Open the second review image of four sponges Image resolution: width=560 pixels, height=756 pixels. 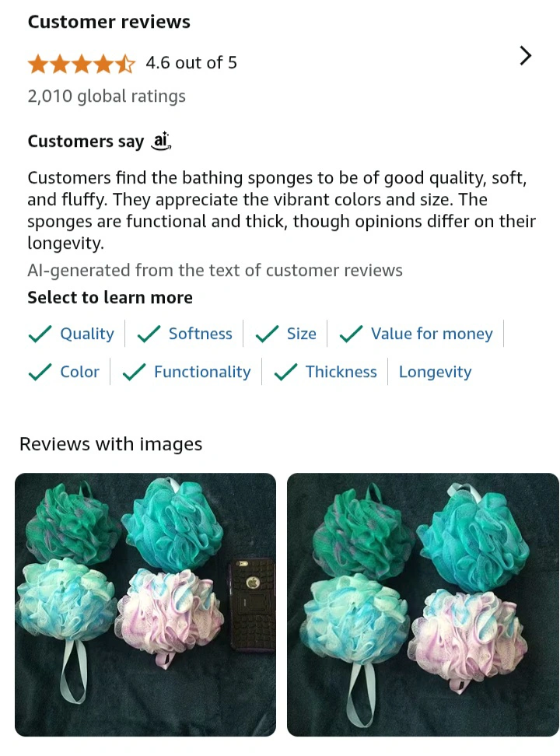click(422, 604)
